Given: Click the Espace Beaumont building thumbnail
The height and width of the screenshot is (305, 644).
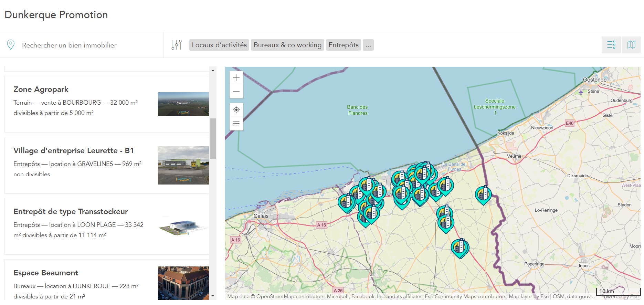Looking at the screenshot, I should click(x=183, y=283).
